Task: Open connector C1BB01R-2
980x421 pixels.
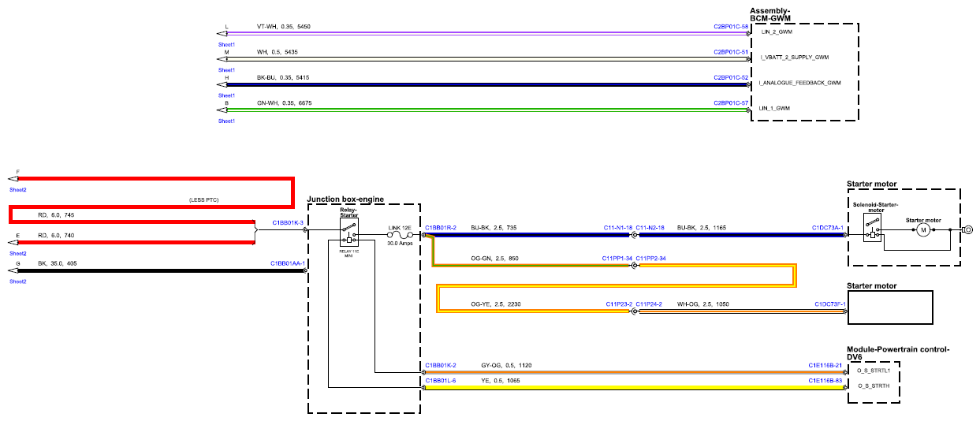Action: tap(441, 228)
